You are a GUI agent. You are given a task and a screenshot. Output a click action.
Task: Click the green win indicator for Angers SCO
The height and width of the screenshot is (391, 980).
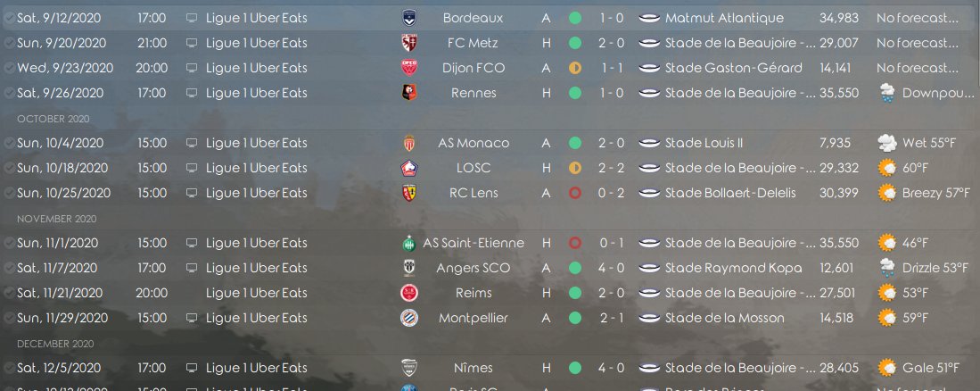(x=575, y=269)
